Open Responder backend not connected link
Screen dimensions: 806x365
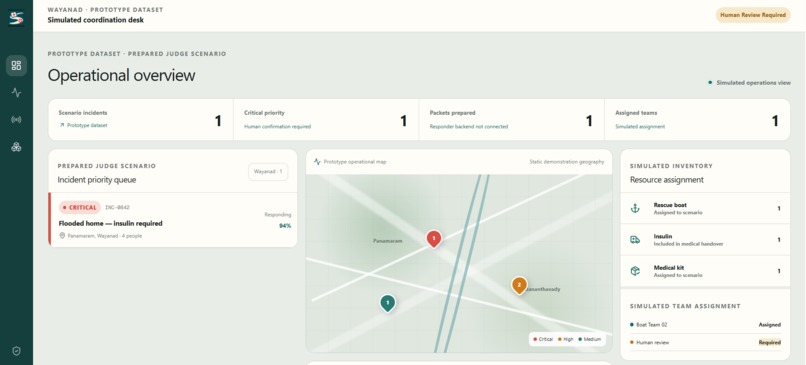click(469, 126)
